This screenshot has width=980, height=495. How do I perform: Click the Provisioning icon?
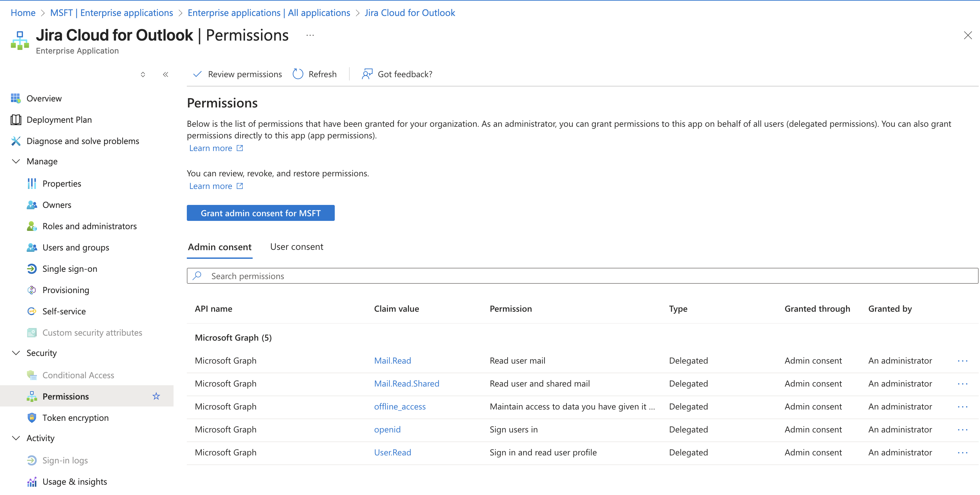click(32, 290)
